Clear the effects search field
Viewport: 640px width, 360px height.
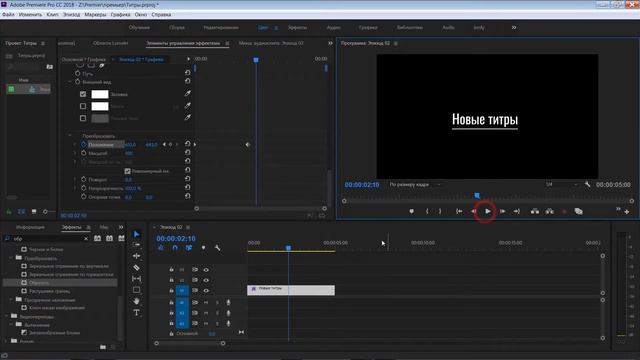(x=86, y=239)
